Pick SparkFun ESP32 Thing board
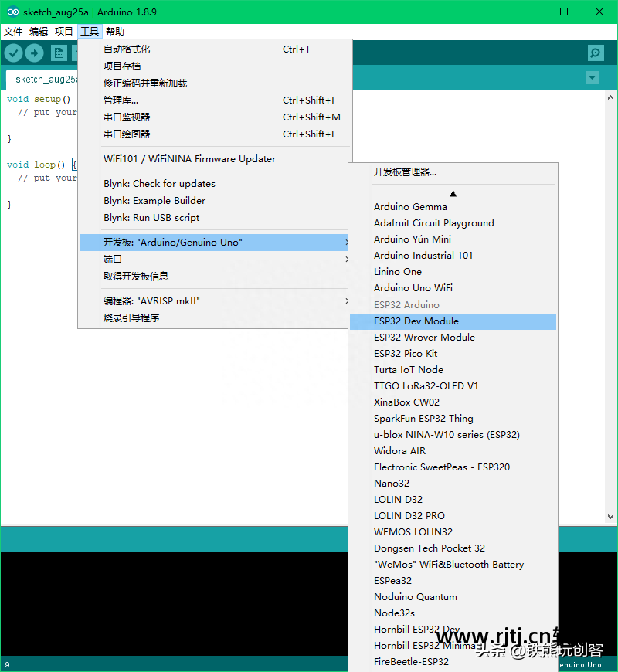The height and width of the screenshot is (672, 618). click(453, 419)
